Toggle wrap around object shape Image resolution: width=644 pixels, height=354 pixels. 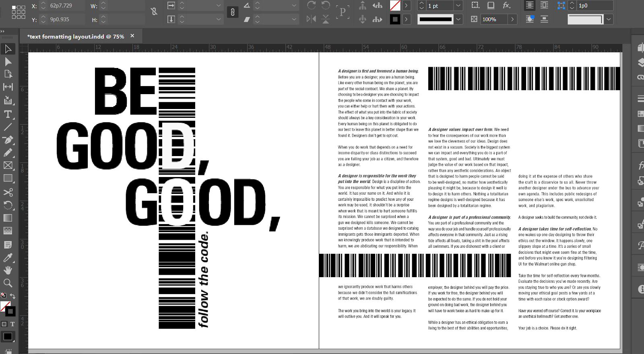click(x=530, y=19)
